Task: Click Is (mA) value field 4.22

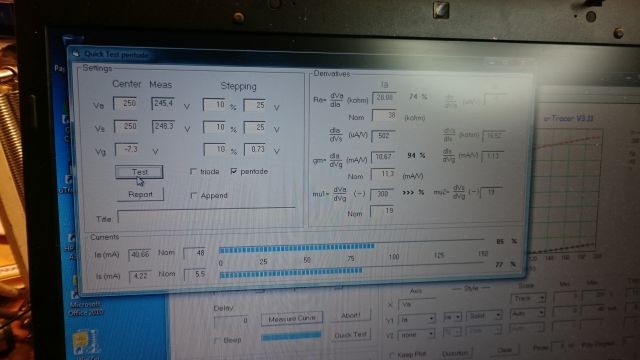Action: click(140, 276)
